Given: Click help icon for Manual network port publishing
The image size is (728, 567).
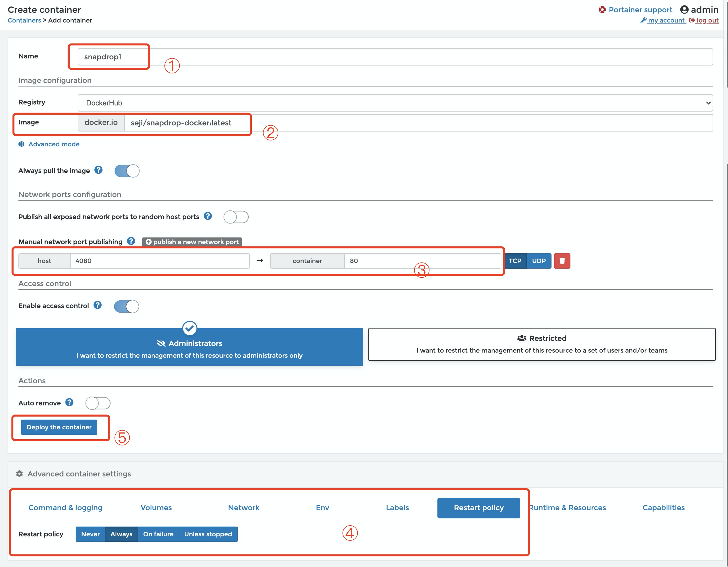Looking at the screenshot, I should click(x=131, y=241).
